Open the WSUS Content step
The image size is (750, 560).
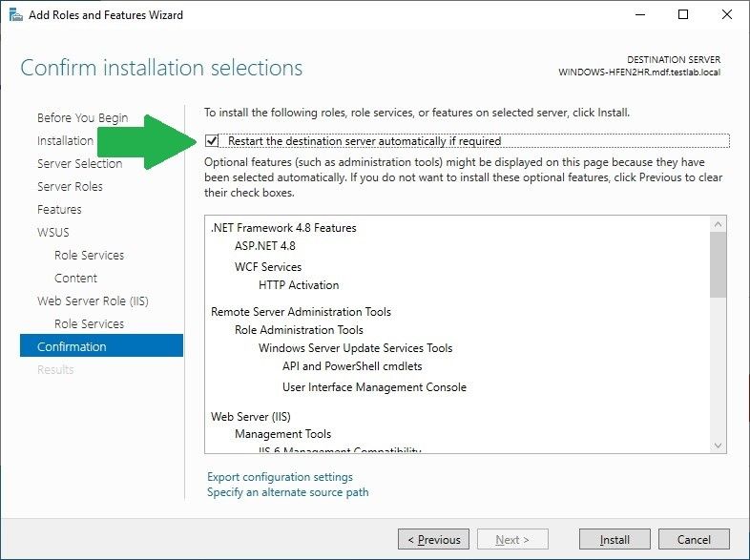coord(75,279)
